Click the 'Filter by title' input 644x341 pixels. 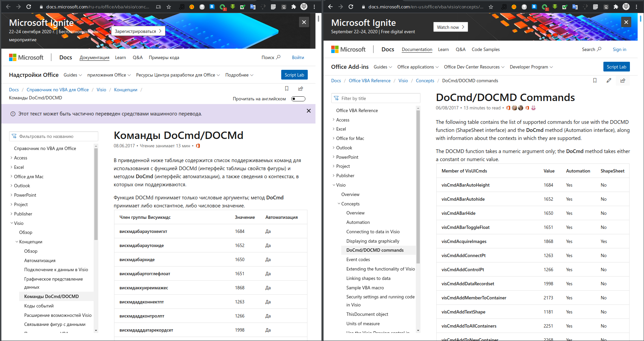(376, 98)
